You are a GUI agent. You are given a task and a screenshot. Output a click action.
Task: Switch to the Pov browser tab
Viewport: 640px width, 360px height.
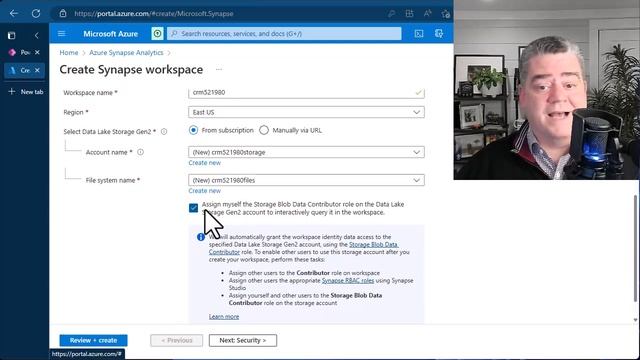pos(20,52)
